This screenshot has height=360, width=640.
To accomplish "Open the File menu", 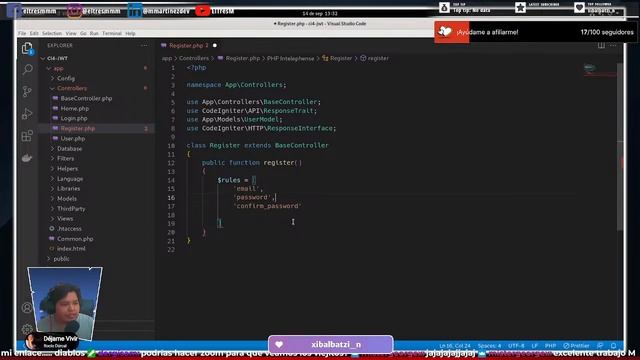I will [x=22, y=33].
